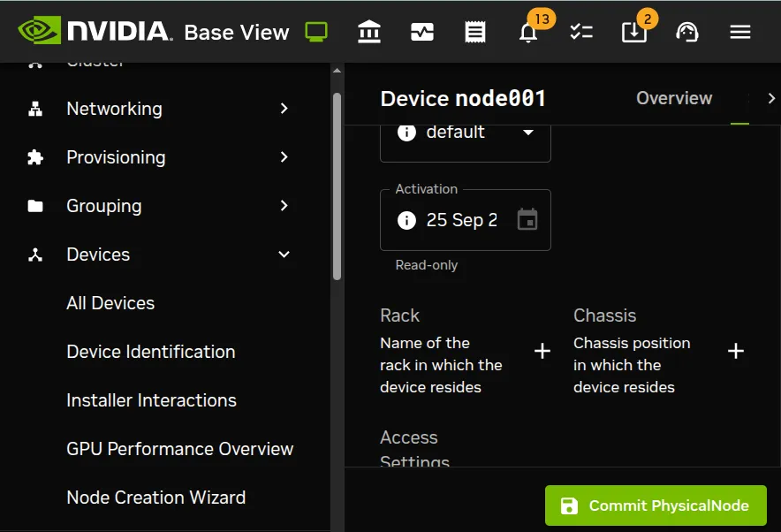Click the Rack description 'Name of the rack'
Viewport: 781px width, 532px height.
[441, 365]
